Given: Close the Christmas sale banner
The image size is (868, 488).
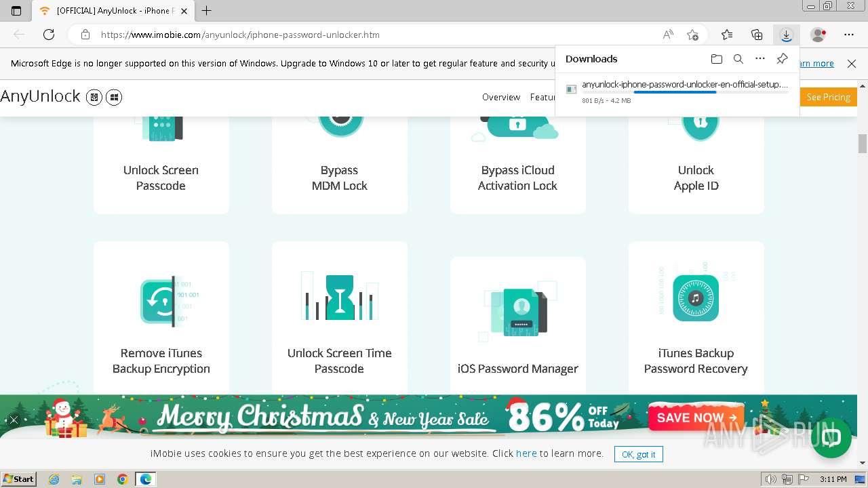Looking at the screenshot, I should [x=13, y=420].
